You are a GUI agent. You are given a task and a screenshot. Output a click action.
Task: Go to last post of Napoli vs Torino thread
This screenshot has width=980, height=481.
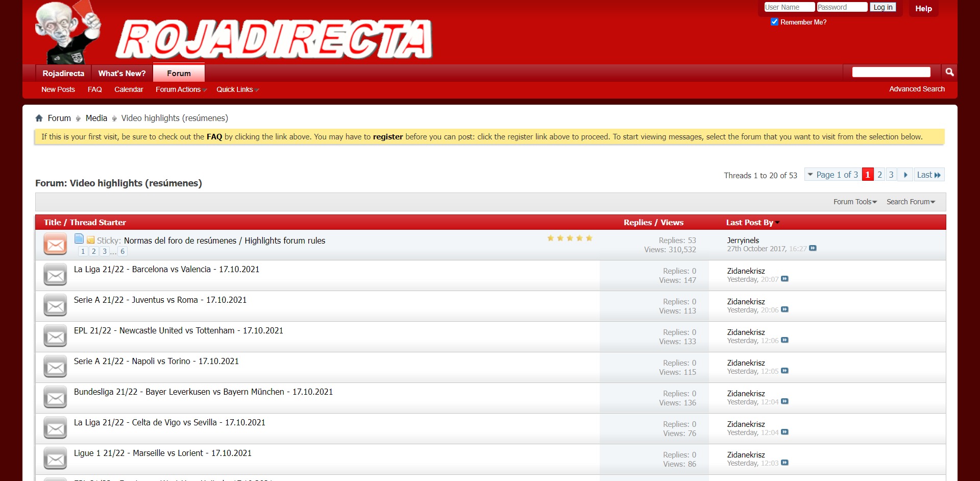click(x=785, y=371)
